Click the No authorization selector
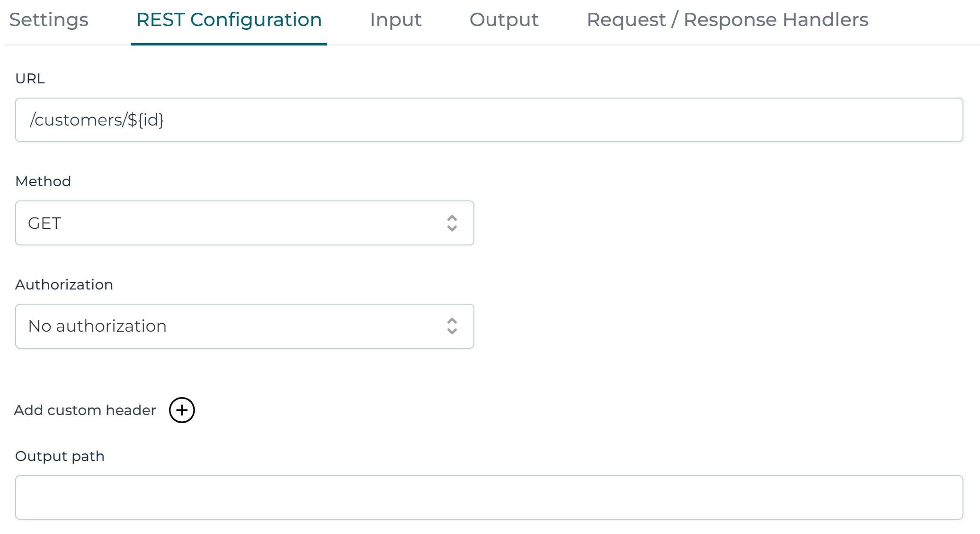The height and width of the screenshot is (534, 980). (x=244, y=326)
